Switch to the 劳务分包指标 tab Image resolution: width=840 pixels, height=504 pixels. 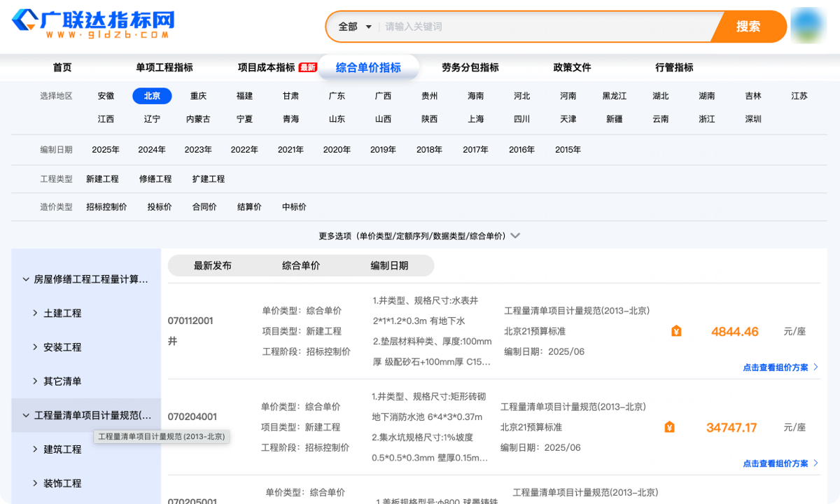point(470,68)
